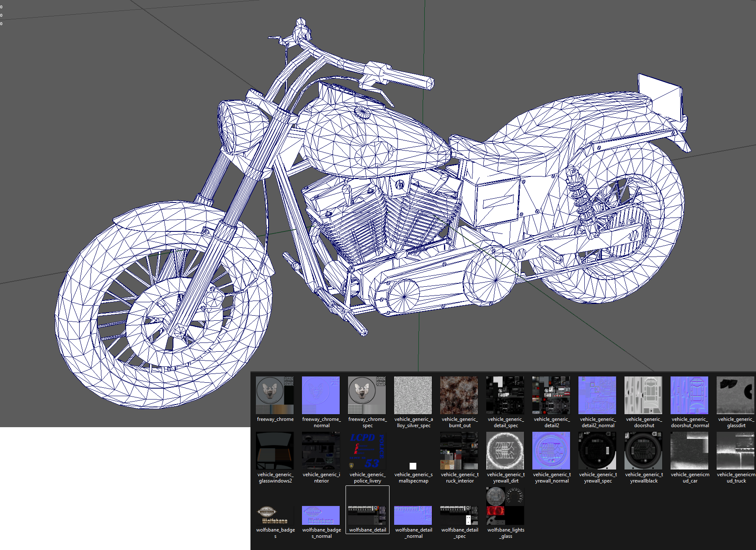The width and height of the screenshot is (756, 550).
Task: Select the vehicle_generic_interior texture
Action: (321, 451)
